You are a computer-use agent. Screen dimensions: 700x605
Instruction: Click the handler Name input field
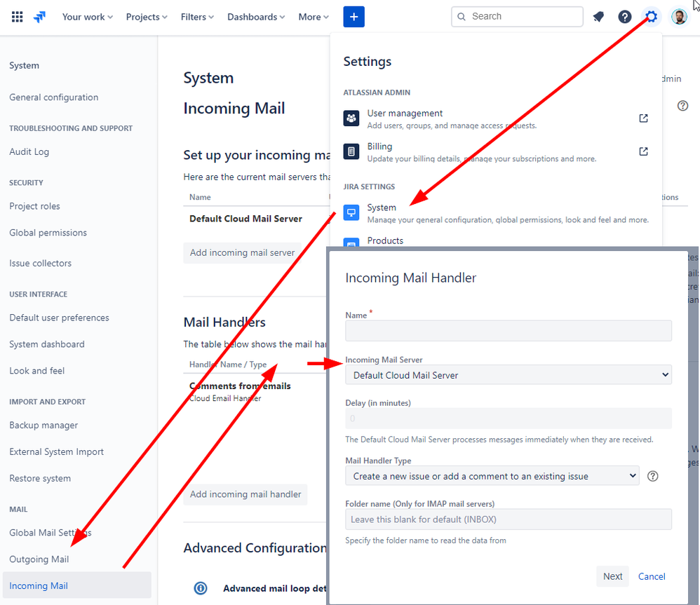[x=509, y=331]
